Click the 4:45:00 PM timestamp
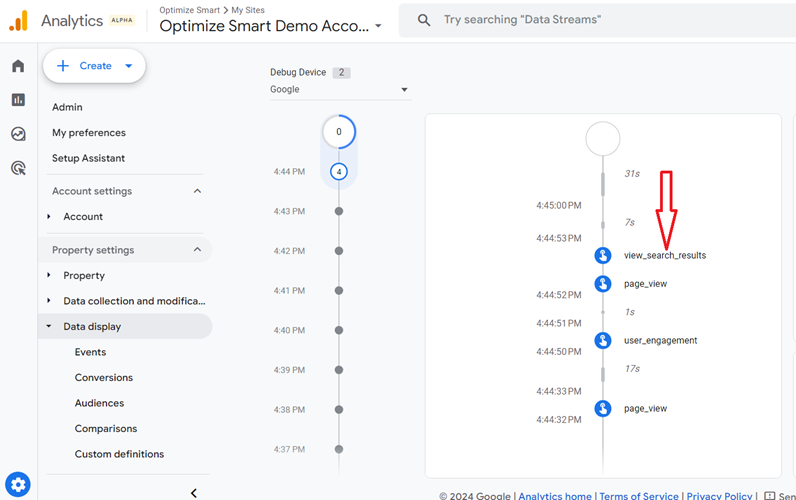This screenshot has width=796, height=500. [x=559, y=206]
